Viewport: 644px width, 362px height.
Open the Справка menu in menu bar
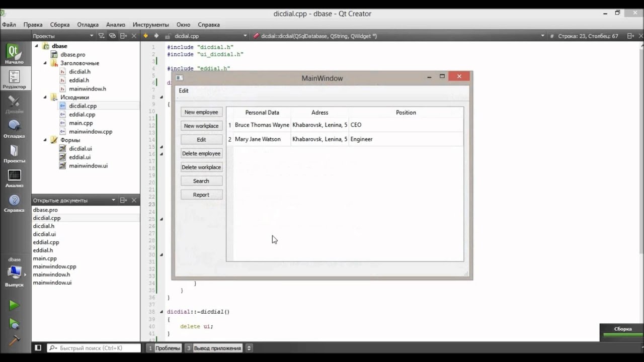209,25
